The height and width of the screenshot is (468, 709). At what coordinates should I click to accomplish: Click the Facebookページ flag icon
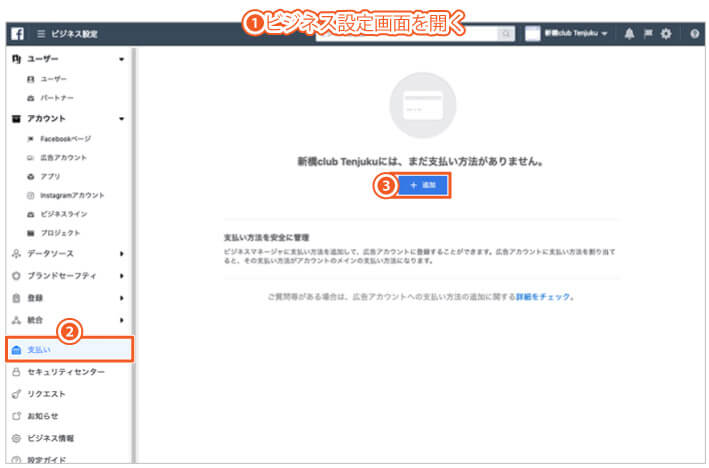pyautogui.click(x=30, y=139)
